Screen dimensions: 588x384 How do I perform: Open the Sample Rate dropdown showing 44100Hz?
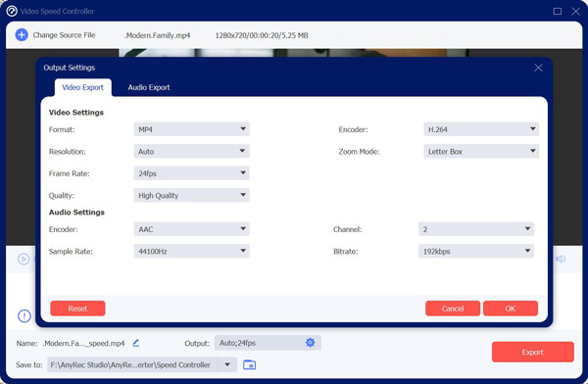tap(192, 251)
